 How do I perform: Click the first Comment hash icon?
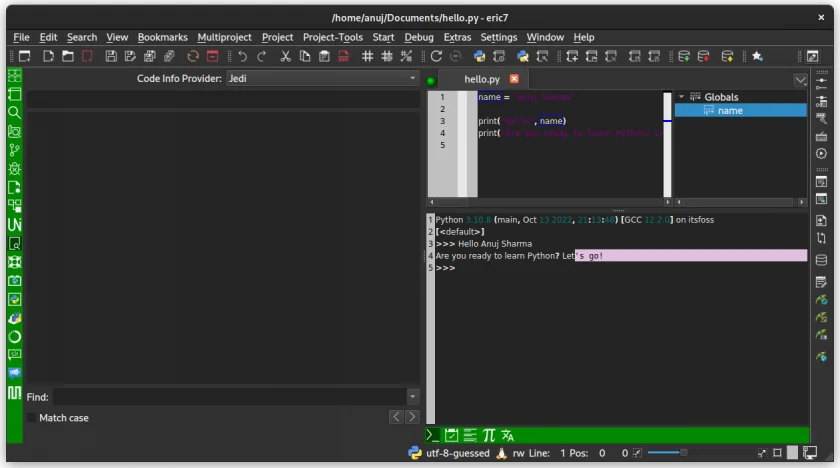368,56
